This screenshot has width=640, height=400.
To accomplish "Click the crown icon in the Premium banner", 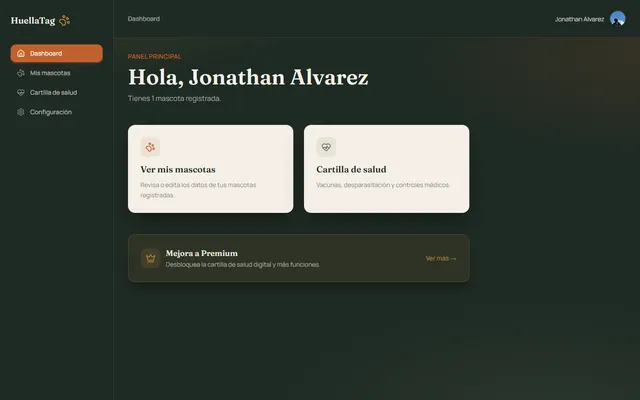I will click(151, 258).
